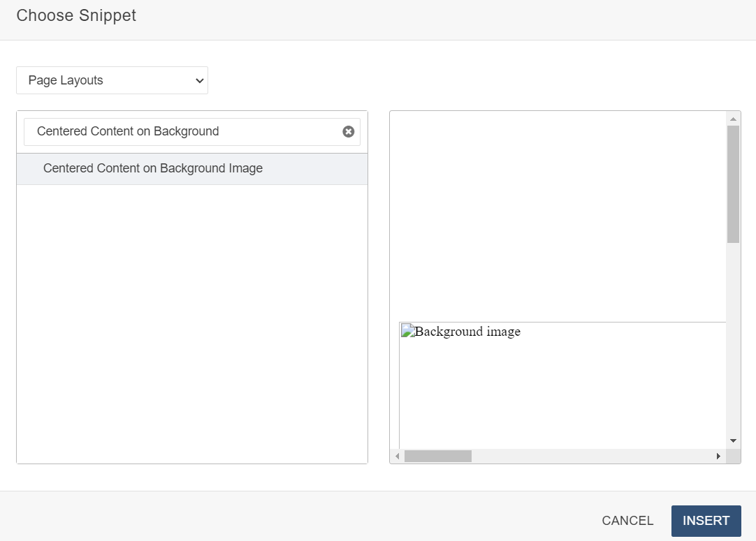Click the CANCEL button
Image resolution: width=756 pixels, height=541 pixels.
point(627,520)
